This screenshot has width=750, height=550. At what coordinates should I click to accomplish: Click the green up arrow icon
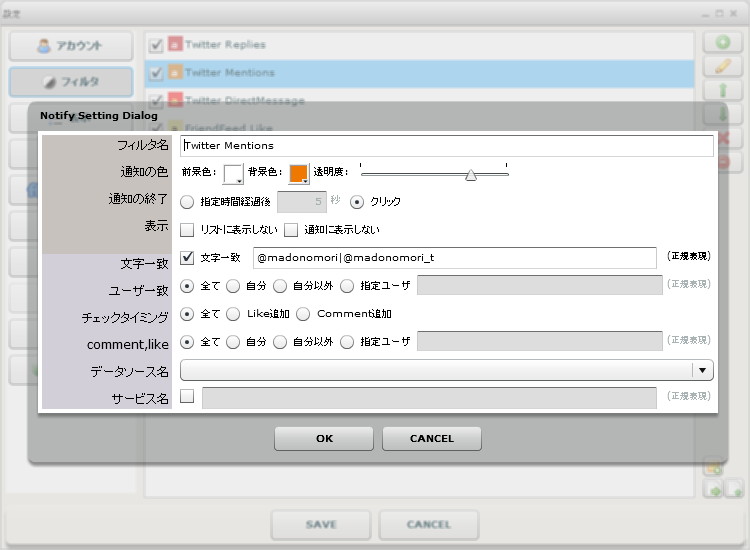pos(722,90)
